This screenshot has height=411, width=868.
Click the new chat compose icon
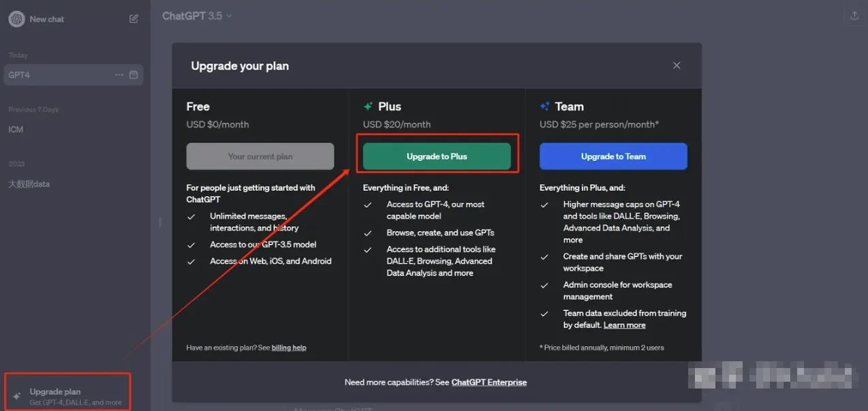click(134, 19)
